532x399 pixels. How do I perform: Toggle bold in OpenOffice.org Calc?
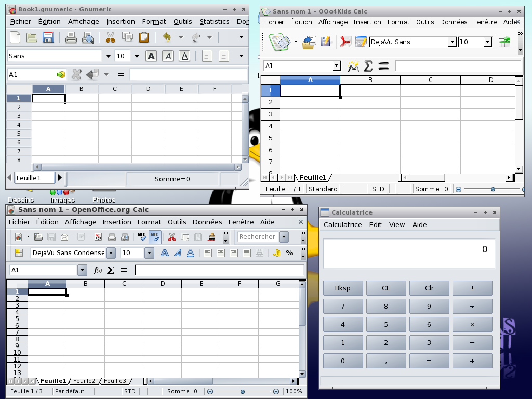[x=165, y=253]
